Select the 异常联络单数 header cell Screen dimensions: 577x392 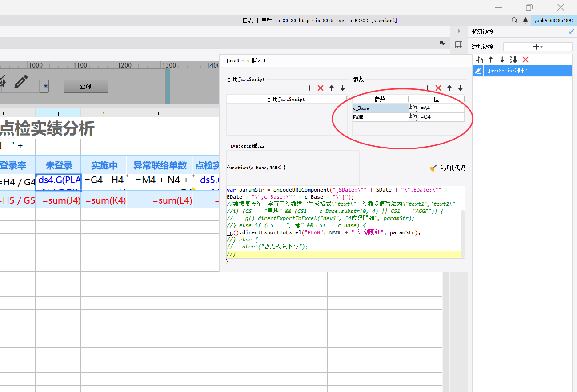click(159, 165)
